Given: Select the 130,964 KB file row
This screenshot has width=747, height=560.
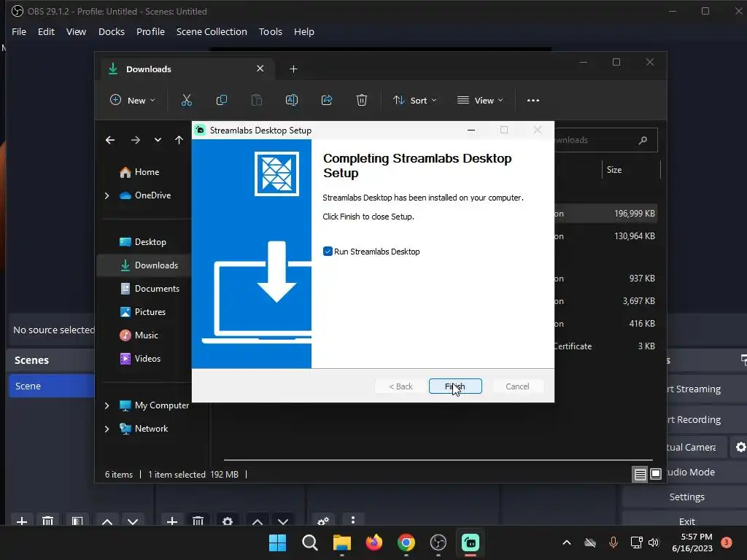Looking at the screenshot, I should [605, 236].
